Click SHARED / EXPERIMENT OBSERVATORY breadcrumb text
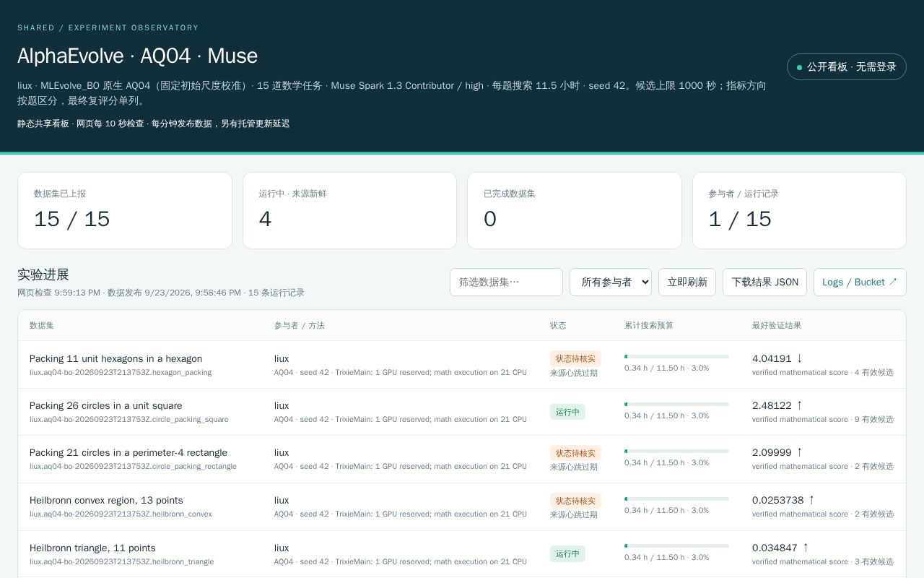Screen dimensions: 924x578 pos(108,27)
